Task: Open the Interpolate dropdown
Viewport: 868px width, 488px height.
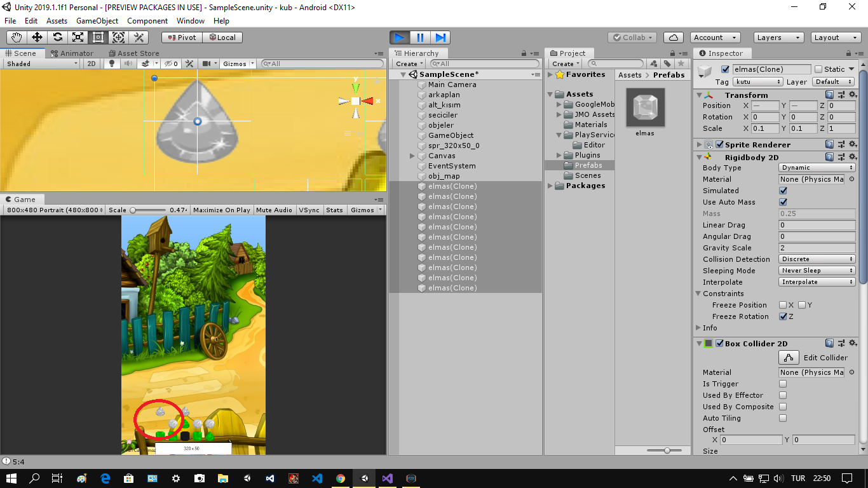Action: [817, 282]
